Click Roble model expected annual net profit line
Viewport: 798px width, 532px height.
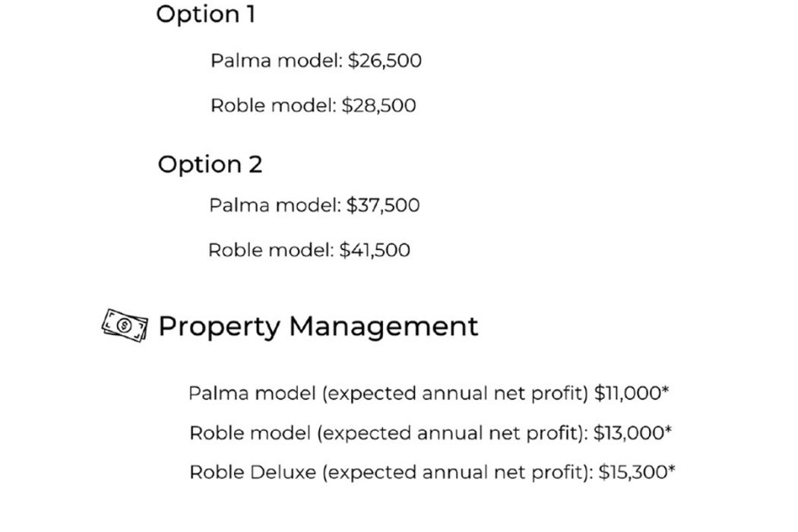[x=431, y=432]
